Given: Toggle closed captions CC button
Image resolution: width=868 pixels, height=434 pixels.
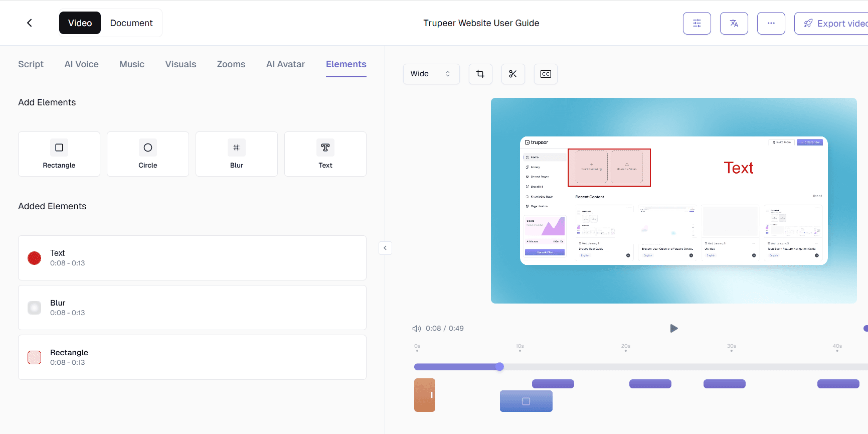Looking at the screenshot, I should [x=546, y=74].
